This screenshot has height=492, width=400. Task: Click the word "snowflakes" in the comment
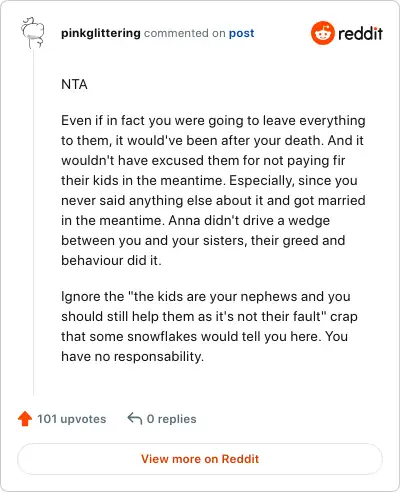click(162, 336)
